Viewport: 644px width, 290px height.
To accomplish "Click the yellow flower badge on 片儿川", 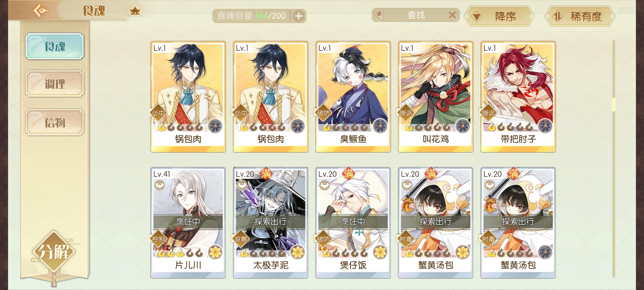I will point(215,252).
